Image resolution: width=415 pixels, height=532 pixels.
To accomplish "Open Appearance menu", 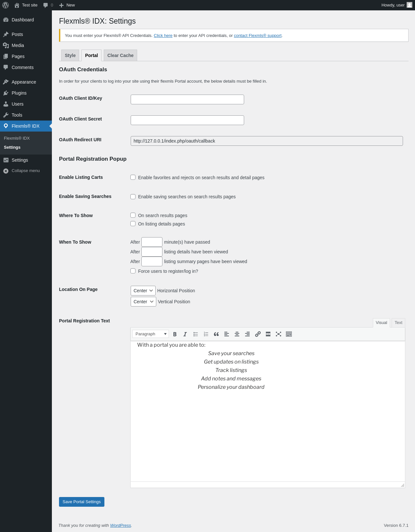I will [26, 82].
